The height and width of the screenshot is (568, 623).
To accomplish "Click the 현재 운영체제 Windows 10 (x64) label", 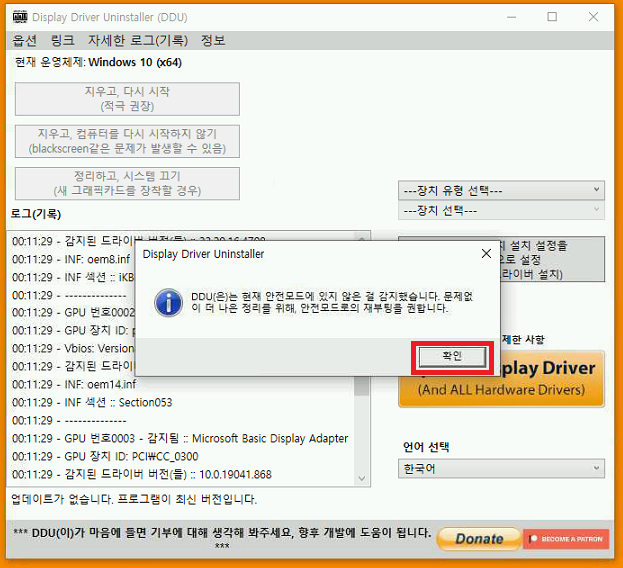I will pyautogui.click(x=98, y=62).
